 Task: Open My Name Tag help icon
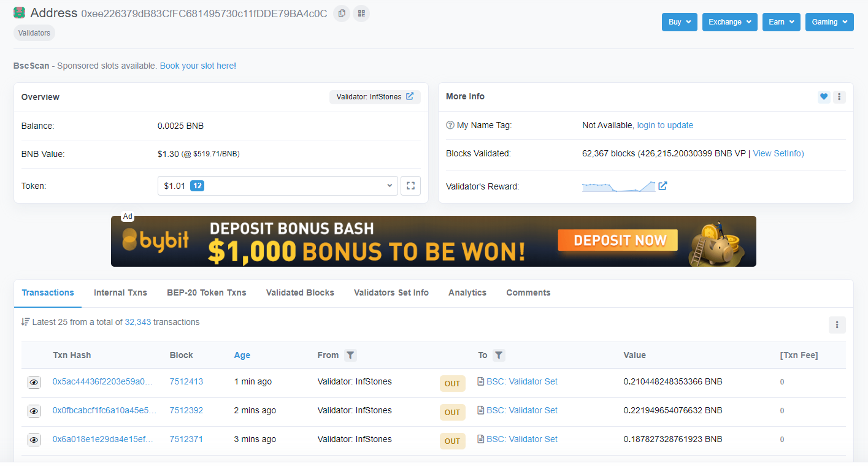(x=450, y=125)
